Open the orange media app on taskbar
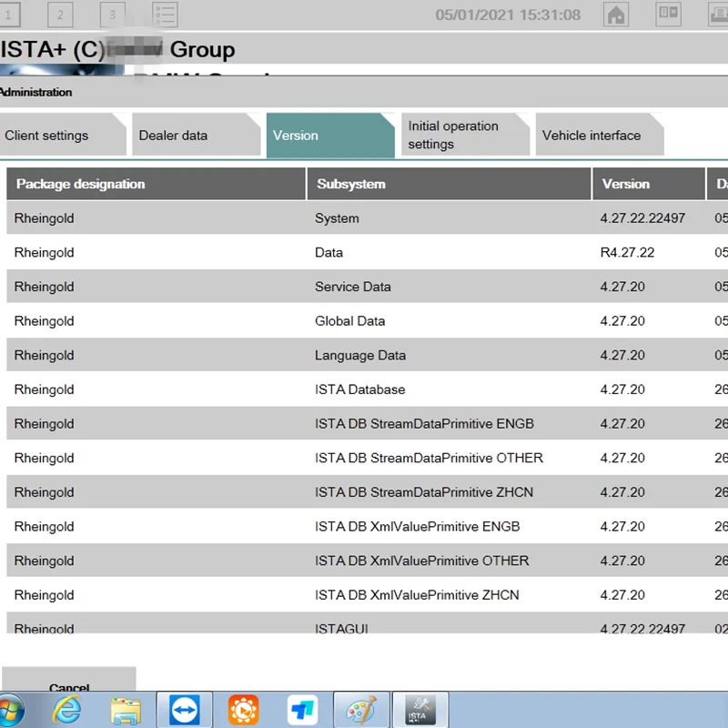The height and width of the screenshot is (728, 728). [243, 710]
